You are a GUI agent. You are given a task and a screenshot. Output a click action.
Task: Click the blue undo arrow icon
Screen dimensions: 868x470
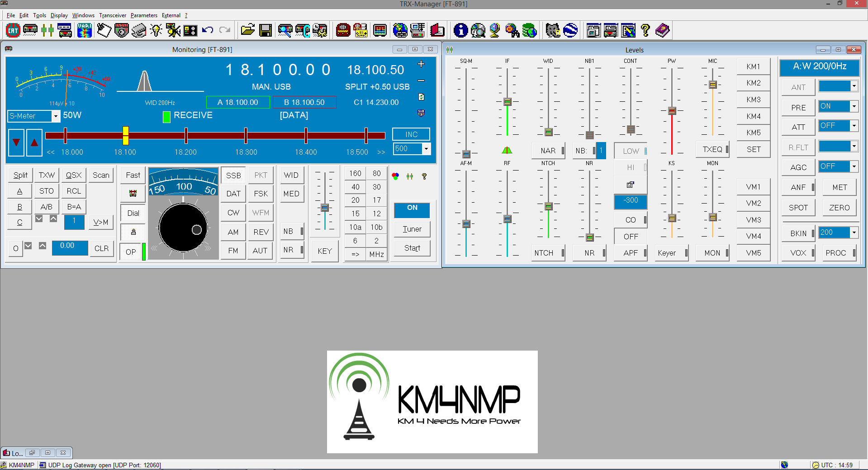(x=208, y=31)
